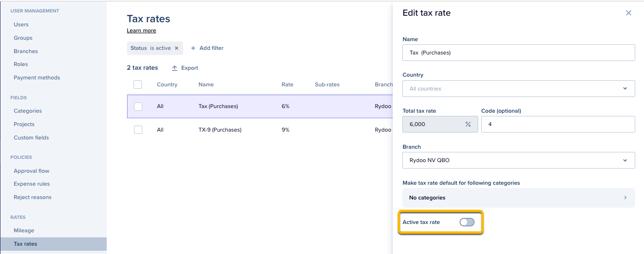Open Payment methods page
644x254 pixels.
coord(37,78)
